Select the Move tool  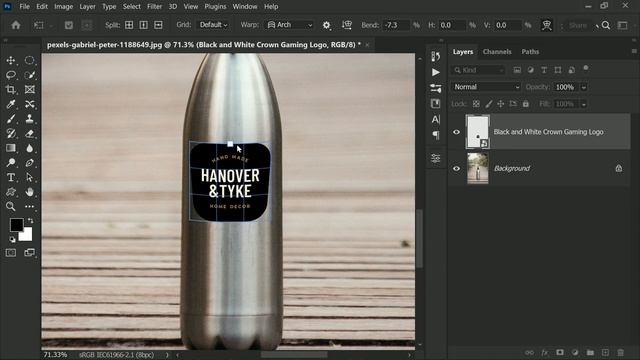point(11,60)
